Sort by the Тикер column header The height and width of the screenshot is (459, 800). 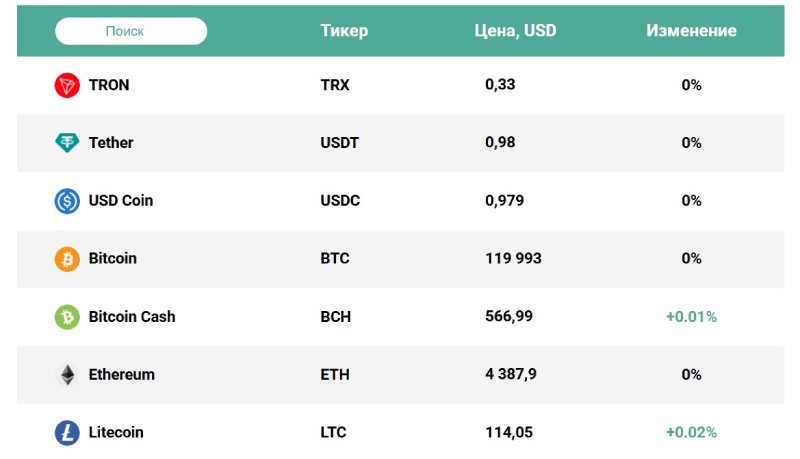point(344,31)
